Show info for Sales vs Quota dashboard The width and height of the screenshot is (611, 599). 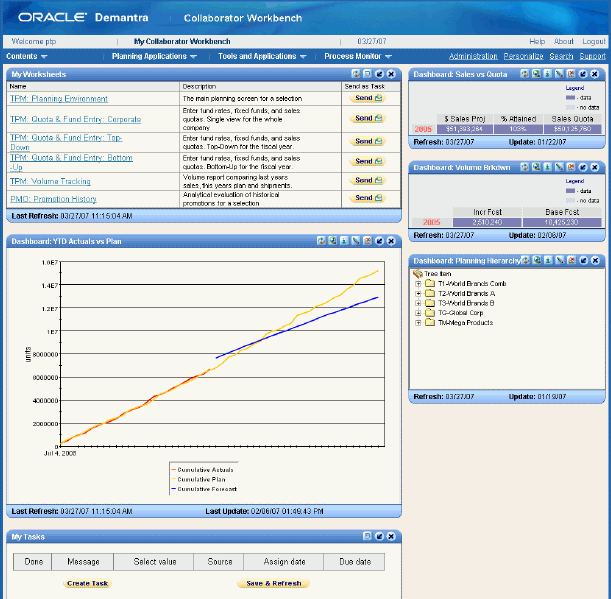point(547,74)
